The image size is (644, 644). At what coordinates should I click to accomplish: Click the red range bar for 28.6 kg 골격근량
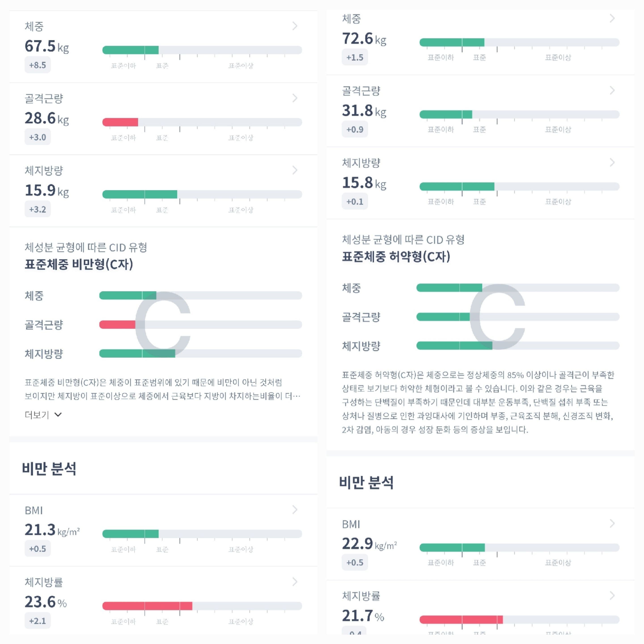120,122
